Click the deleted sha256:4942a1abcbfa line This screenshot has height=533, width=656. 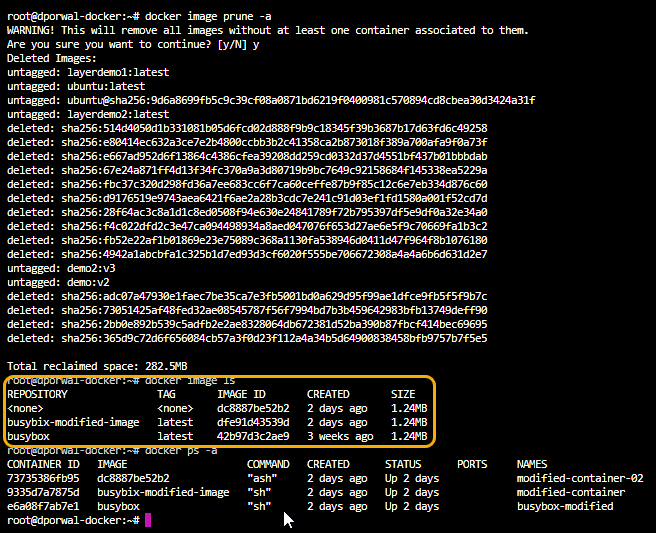coord(247,254)
